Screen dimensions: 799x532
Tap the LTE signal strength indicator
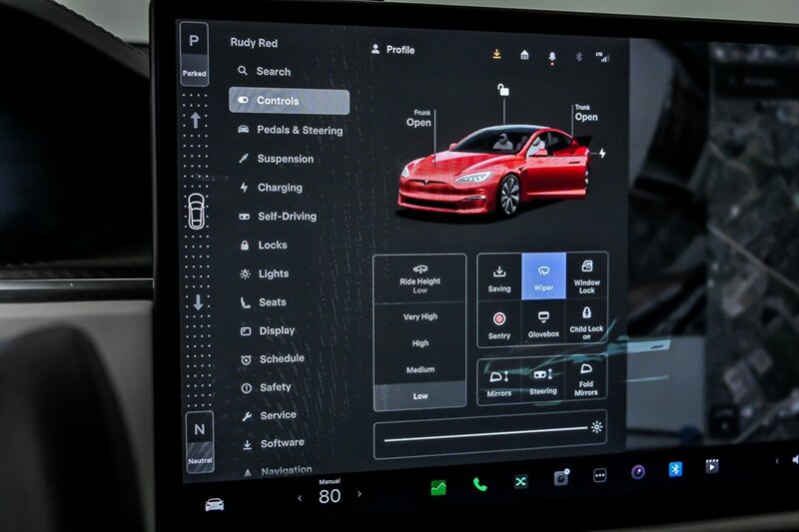point(602,57)
